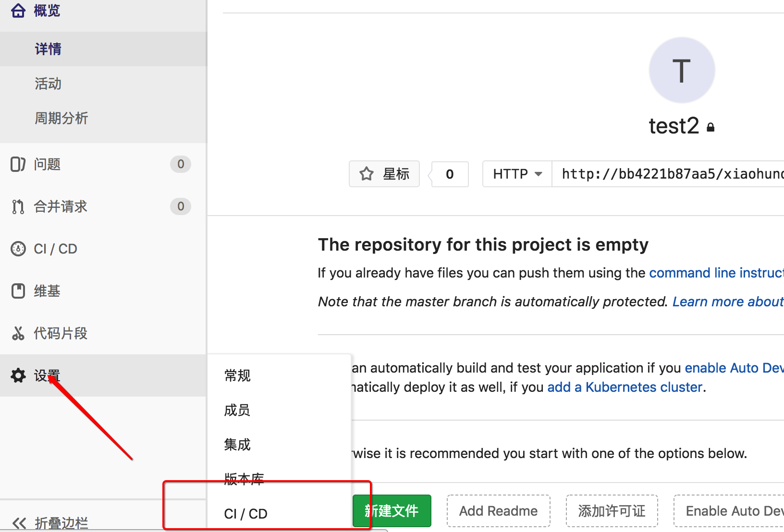This screenshot has height=532, width=784.
Task: Click the Issues icon in sidebar
Action: 18,164
